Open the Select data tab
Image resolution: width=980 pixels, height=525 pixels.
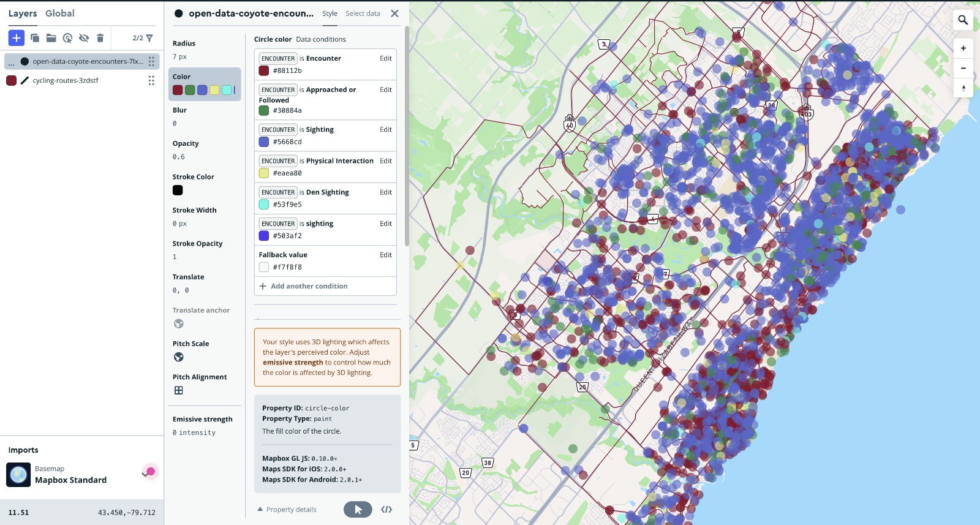(363, 13)
